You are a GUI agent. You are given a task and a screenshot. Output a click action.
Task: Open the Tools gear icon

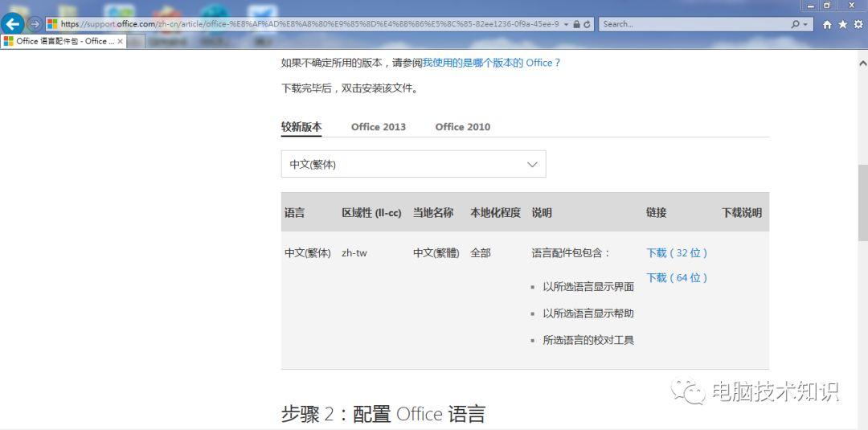tap(858, 24)
